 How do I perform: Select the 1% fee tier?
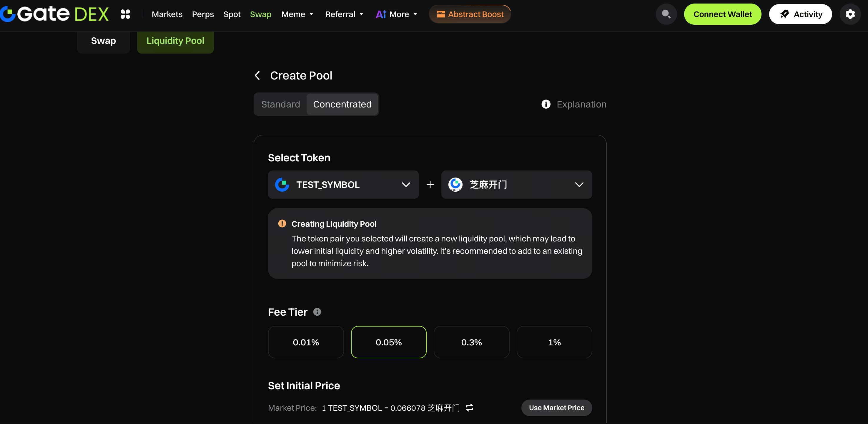554,342
